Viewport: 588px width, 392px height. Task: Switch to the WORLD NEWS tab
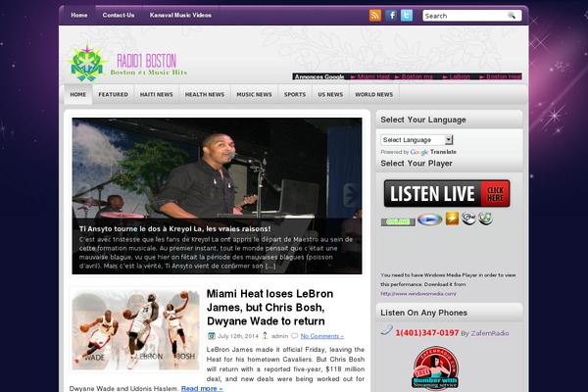(374, 94)
